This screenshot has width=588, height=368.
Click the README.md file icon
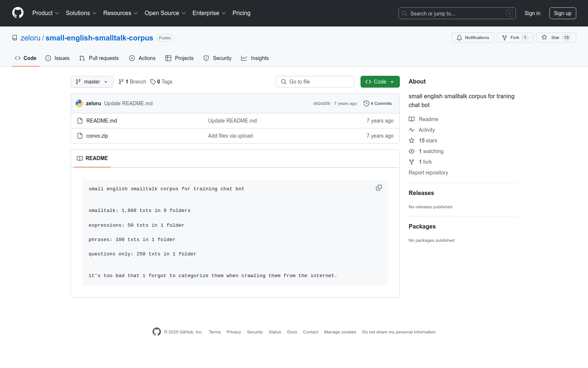click(x=80, y=121)
